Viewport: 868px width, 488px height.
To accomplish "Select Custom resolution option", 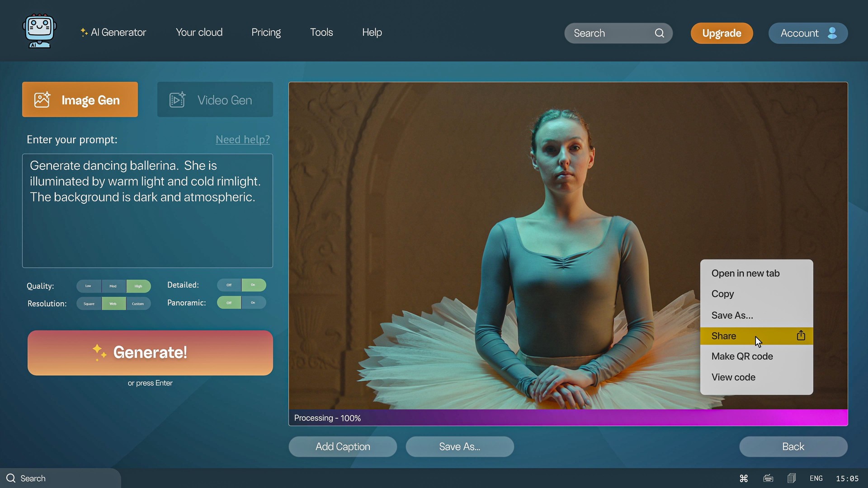I will tap(138, 303).
